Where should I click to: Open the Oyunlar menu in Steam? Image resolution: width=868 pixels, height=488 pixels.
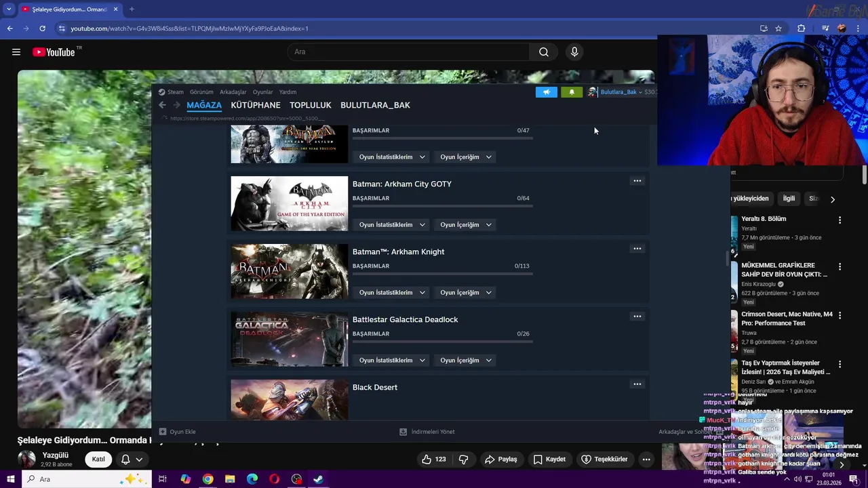pyautogui.click(x=263, y=92)
